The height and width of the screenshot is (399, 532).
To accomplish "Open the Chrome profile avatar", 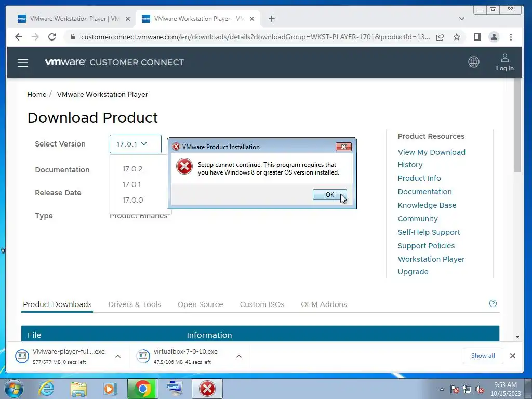I will [x=494, y=37].
